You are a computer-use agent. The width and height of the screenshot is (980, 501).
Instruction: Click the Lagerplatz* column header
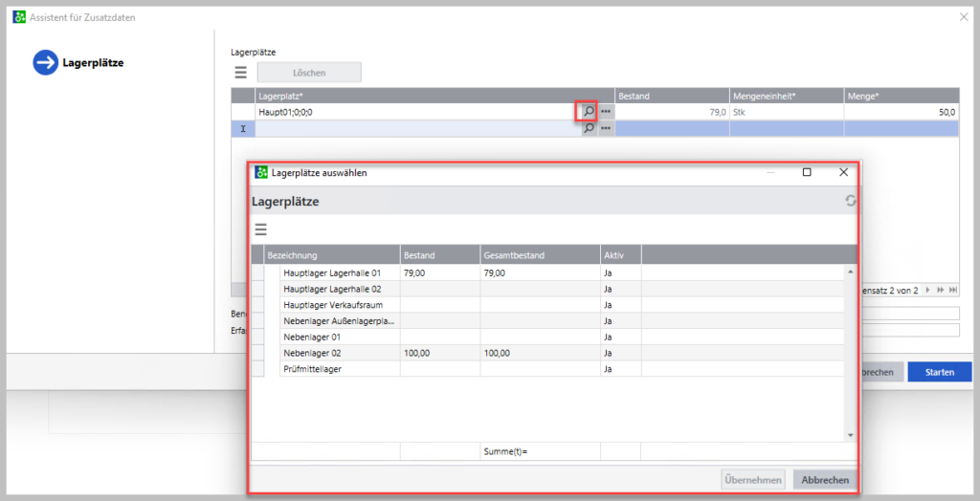435,97
